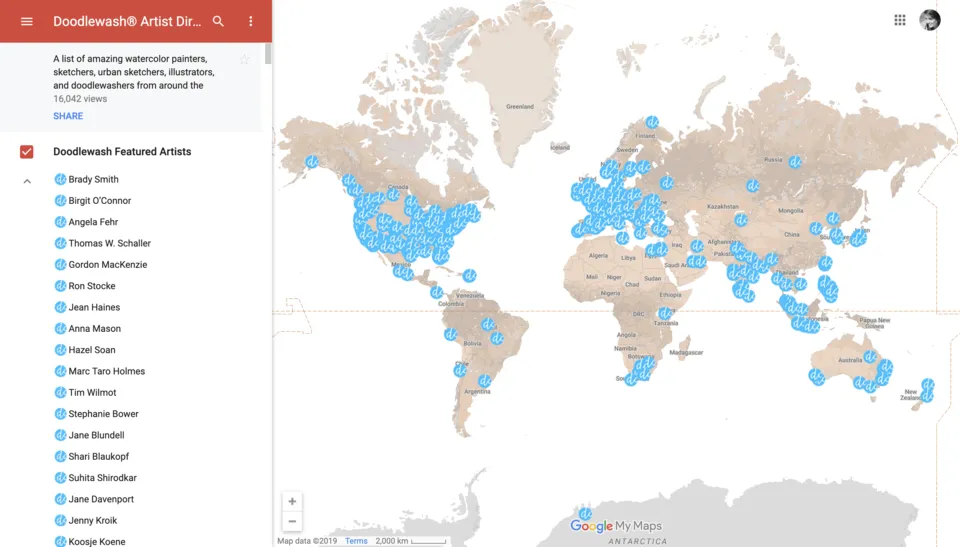Viewport: 960px width, 547px height.
Task: Click the map description text
Action: pyautogui.click(x=133, y=72)
